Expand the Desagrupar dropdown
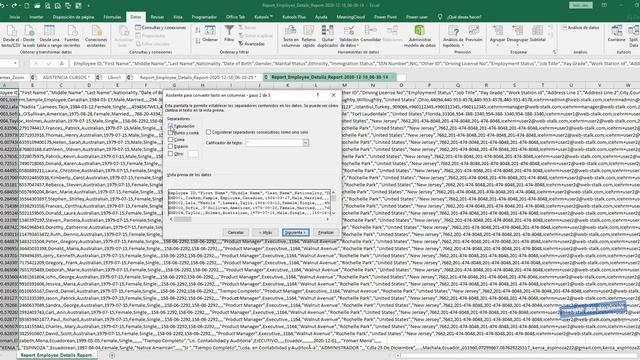Viewport: 640px width, 360px height. click(517, 45)
